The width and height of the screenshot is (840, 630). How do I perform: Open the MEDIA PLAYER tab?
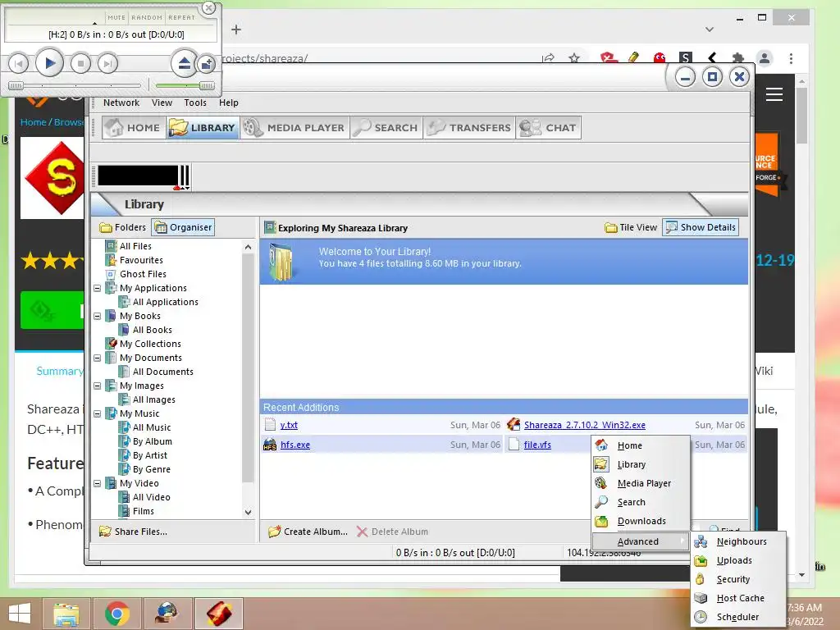point(294,127)
